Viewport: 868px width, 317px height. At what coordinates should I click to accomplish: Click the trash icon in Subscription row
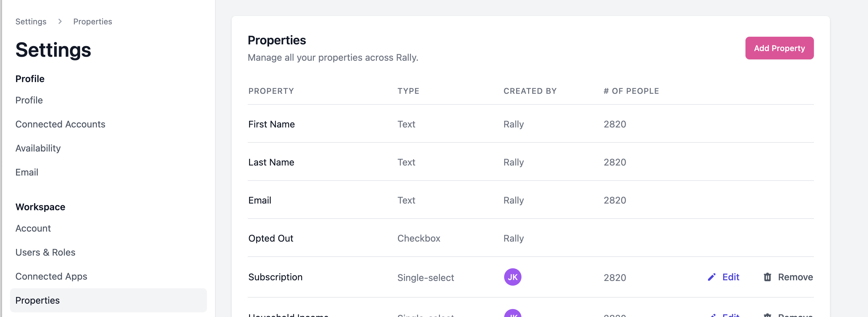click(x=767, y=277)
